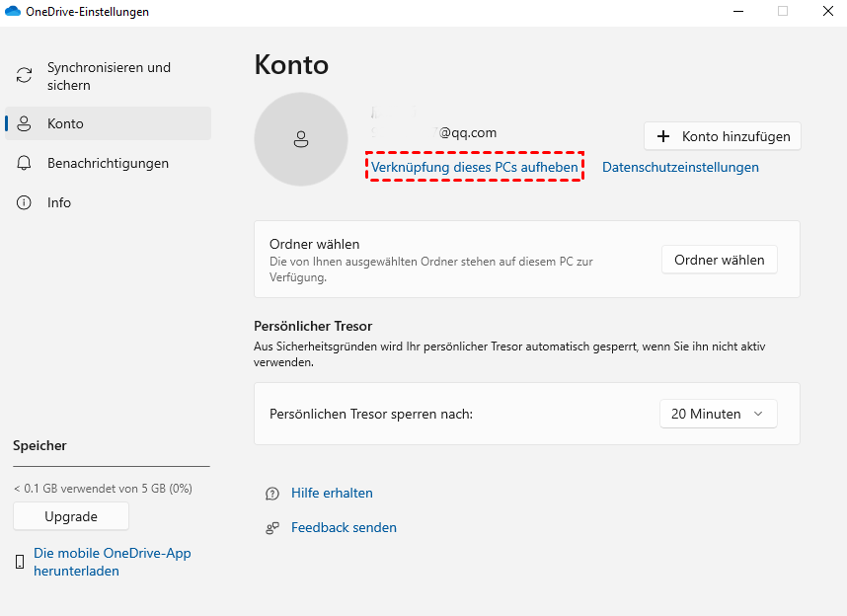Go to the Benachrichtigungen section

point(108,163)
